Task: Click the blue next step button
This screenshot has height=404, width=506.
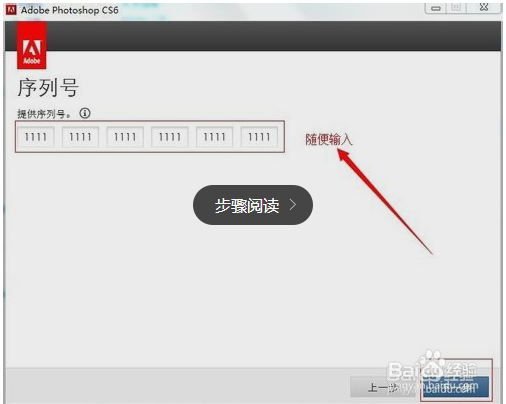Action: pyautogui.click(x=456, y=387)
